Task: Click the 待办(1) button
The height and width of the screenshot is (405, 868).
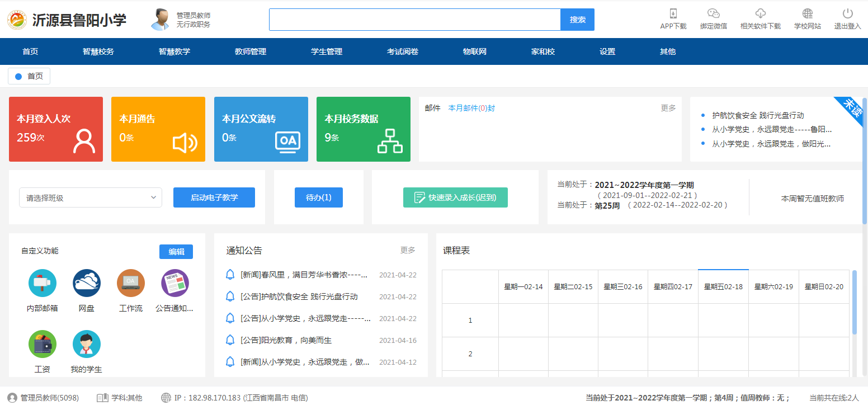Action: pyautogui.click(x=319, y=197)
